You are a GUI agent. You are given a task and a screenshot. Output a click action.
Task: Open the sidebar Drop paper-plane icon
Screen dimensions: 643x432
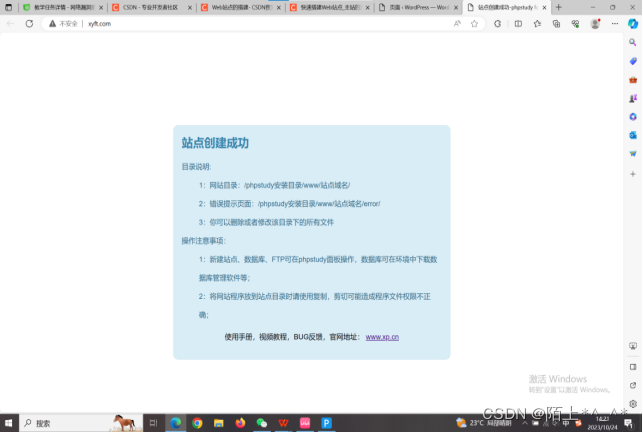click(633, 154)
